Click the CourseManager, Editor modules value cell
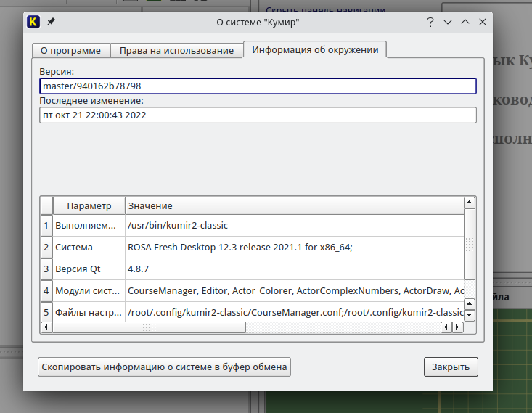This screenshot has width=532, height=413. (x=295, y=291)
